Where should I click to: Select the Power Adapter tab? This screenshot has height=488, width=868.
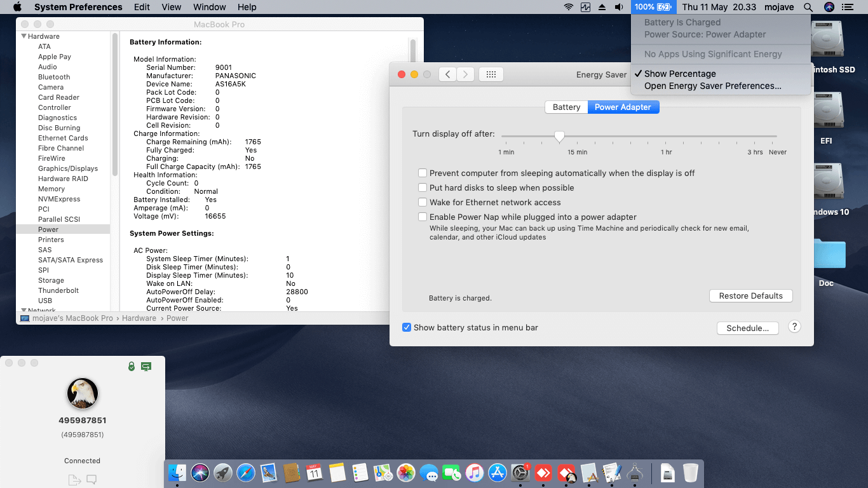623,107
